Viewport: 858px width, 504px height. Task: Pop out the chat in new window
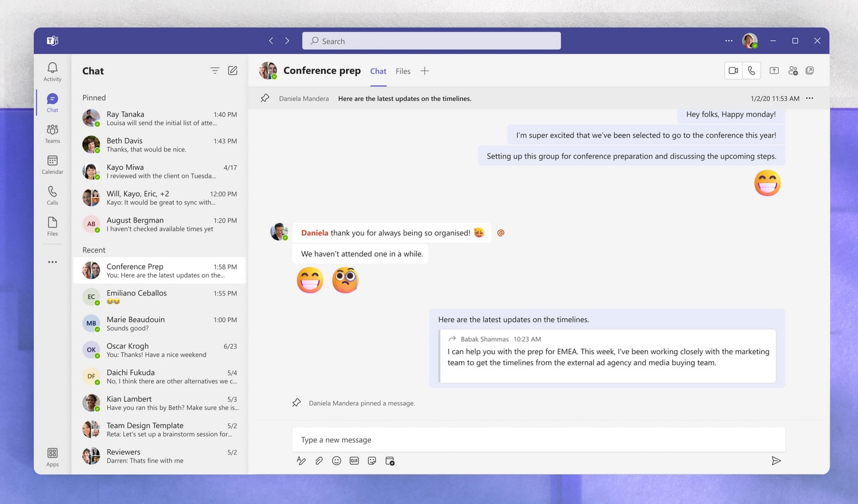pos(810,71)
